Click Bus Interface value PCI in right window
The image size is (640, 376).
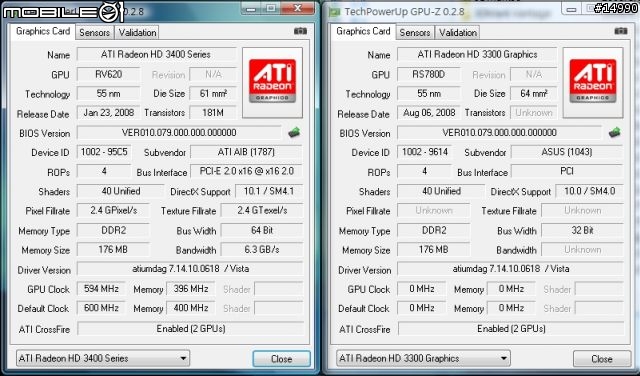[x=567, y=171]
